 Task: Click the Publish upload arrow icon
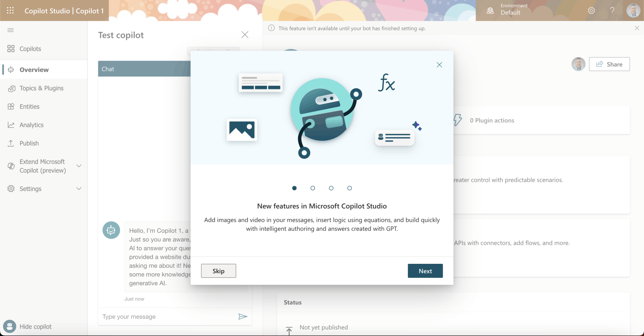click(11, 143)
